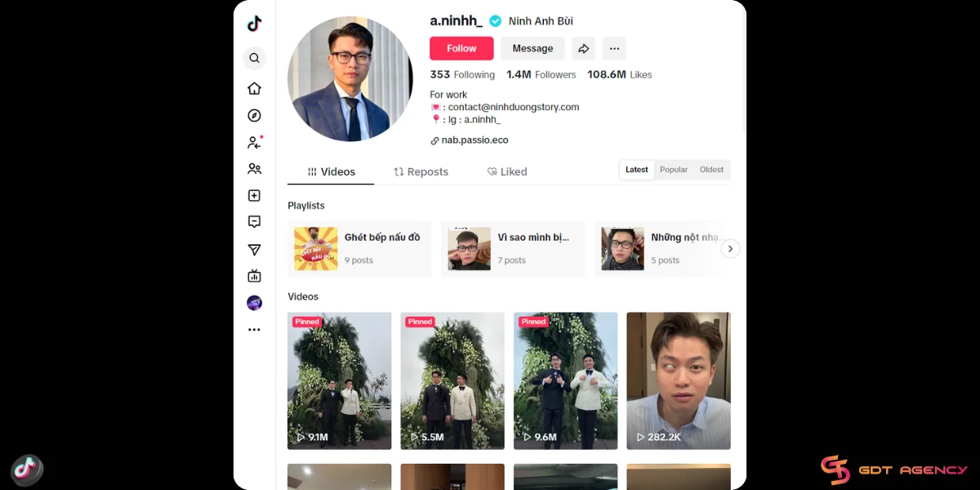
Task: Switch to the Reposts tab
Action: (421, 171)
